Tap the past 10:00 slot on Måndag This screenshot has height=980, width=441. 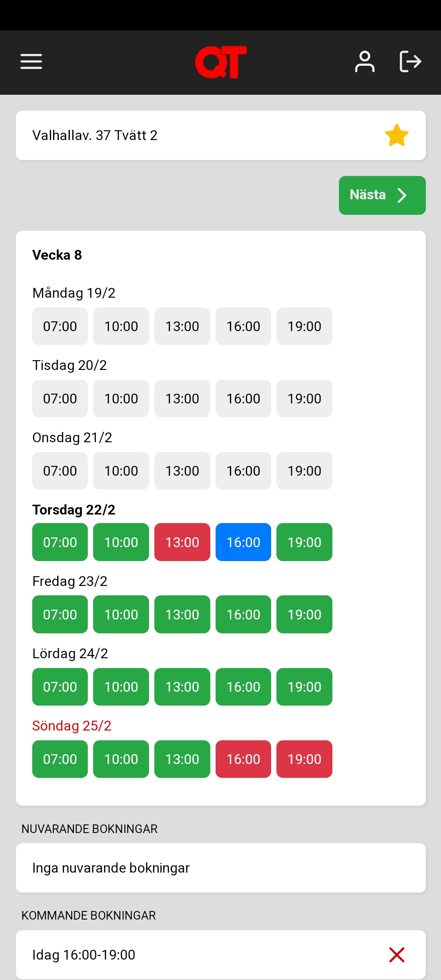click(x=121, y=326)
